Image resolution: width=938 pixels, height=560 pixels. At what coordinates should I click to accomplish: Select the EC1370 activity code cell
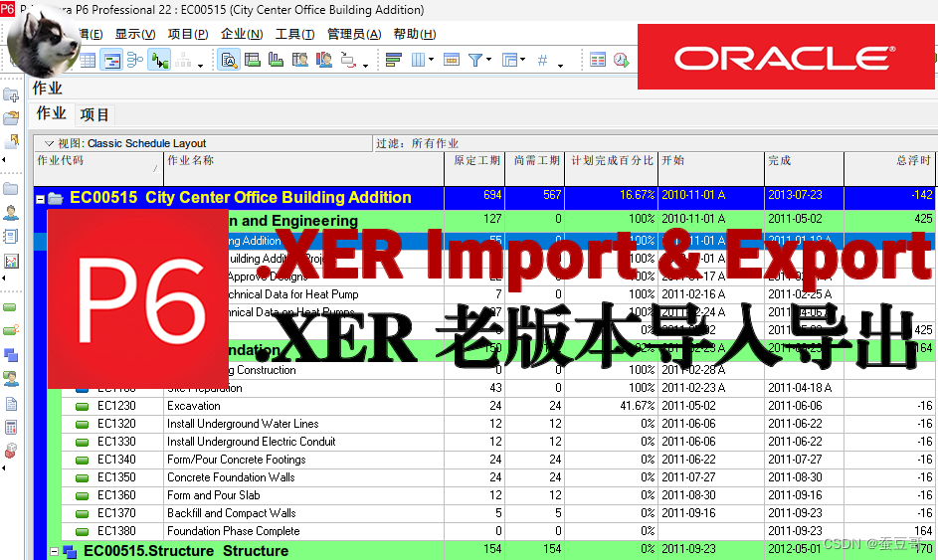(x=116, y=513)
